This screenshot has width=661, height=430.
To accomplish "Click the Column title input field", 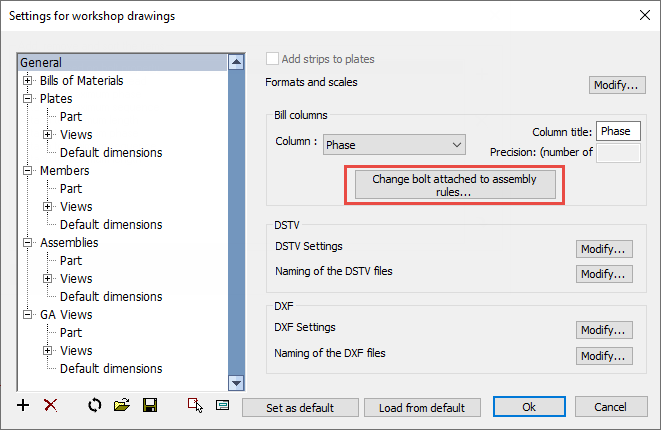I will [618, 131].
